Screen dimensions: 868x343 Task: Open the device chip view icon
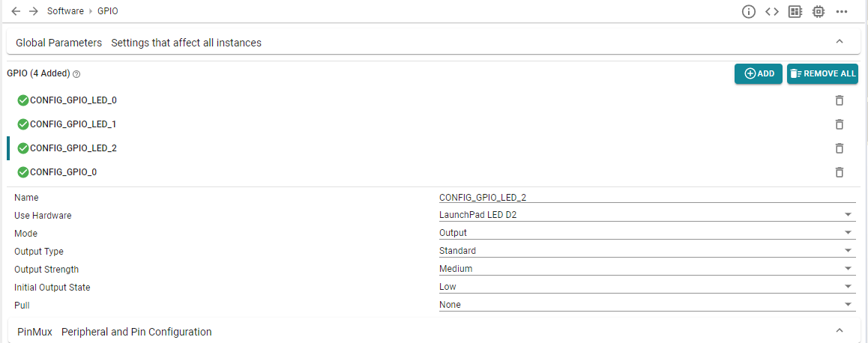pos(819,12)
